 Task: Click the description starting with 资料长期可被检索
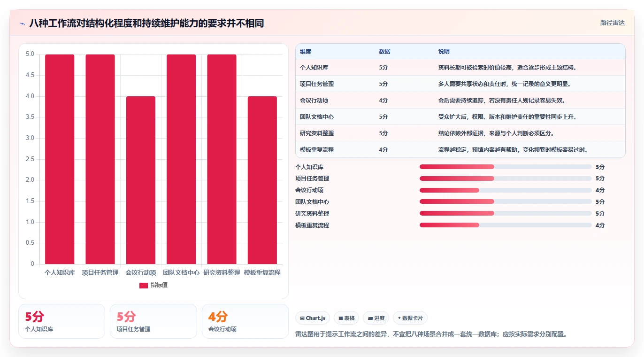[507, 68]
